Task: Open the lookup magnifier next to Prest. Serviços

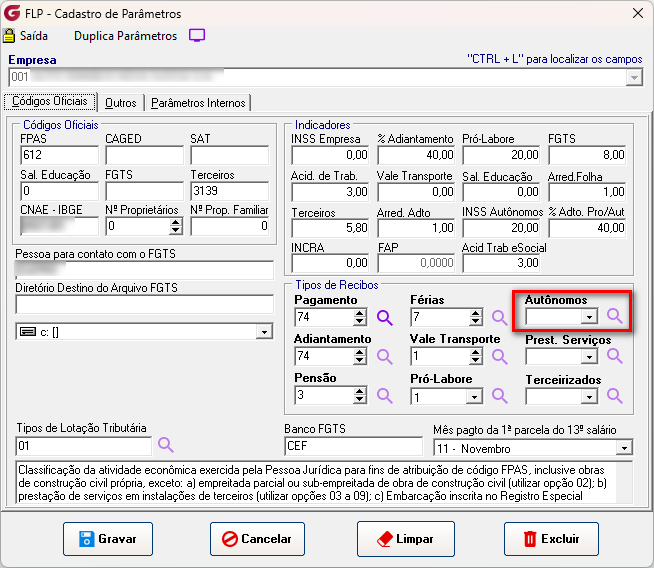Action: pyautogui.click(x=614, y=356)
